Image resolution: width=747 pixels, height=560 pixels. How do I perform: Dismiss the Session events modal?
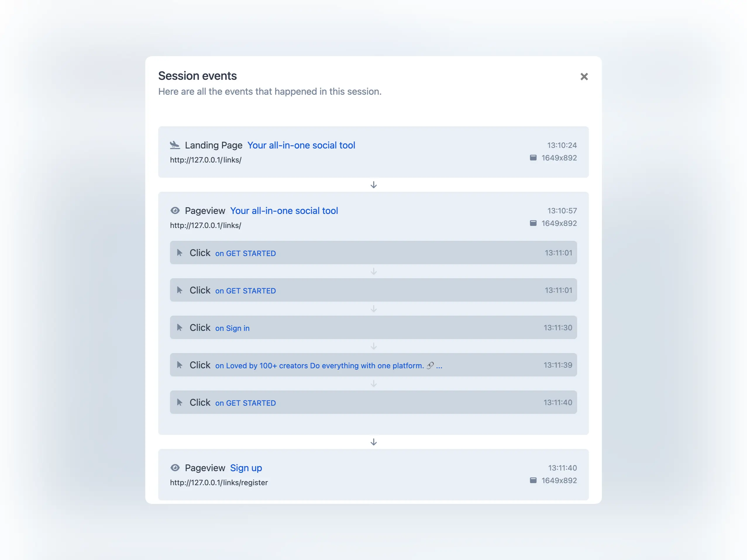[x=584, y=77]
